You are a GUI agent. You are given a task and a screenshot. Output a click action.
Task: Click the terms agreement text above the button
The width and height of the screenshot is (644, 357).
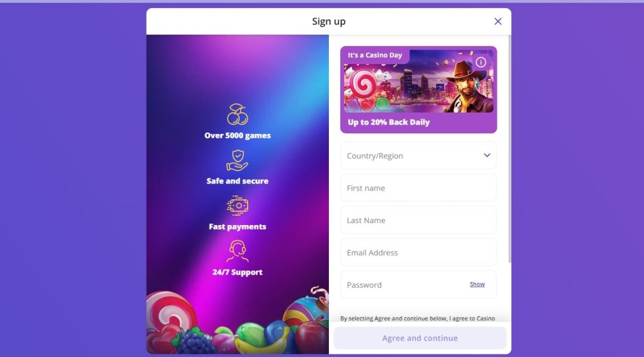(418, 319)
